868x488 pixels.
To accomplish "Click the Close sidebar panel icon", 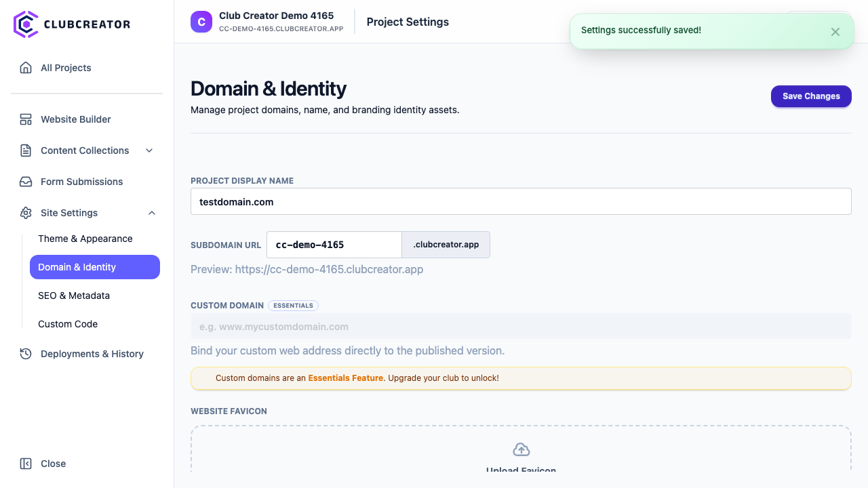I will coord(26,464).
